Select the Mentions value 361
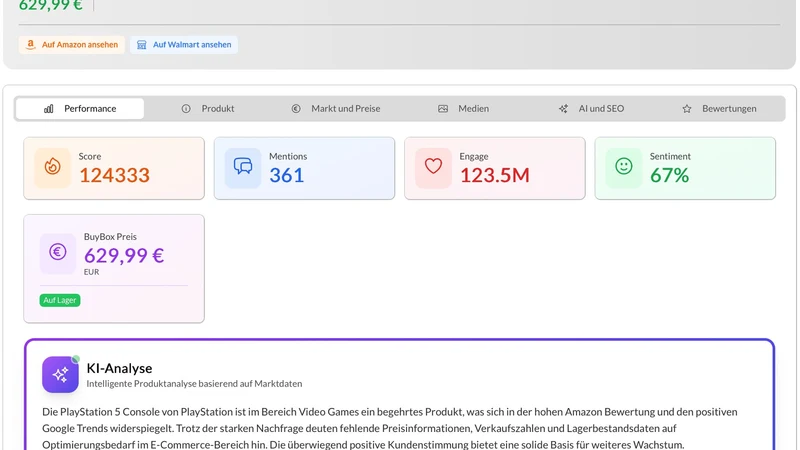The image size is (800, 450). click(287, 176)
